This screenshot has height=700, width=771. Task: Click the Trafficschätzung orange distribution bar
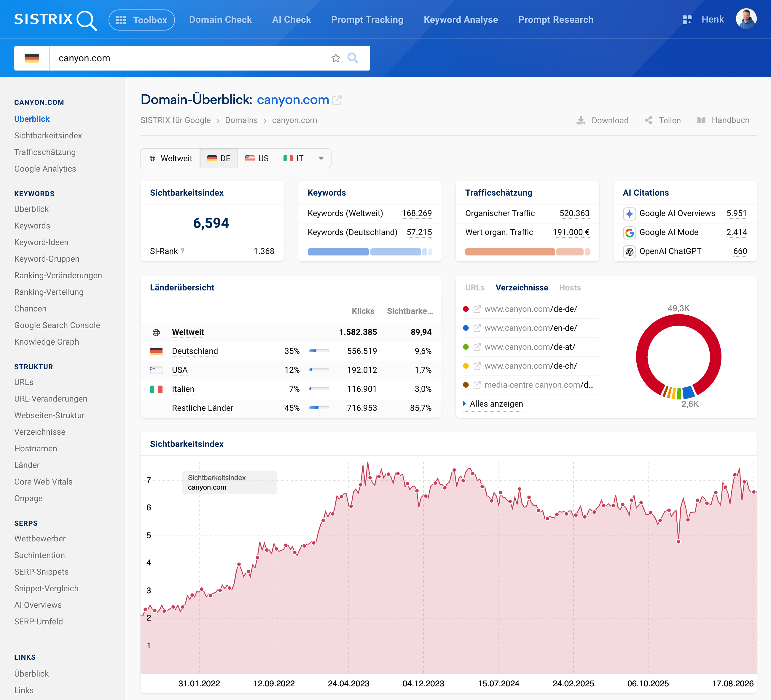[x=527, y=252]
